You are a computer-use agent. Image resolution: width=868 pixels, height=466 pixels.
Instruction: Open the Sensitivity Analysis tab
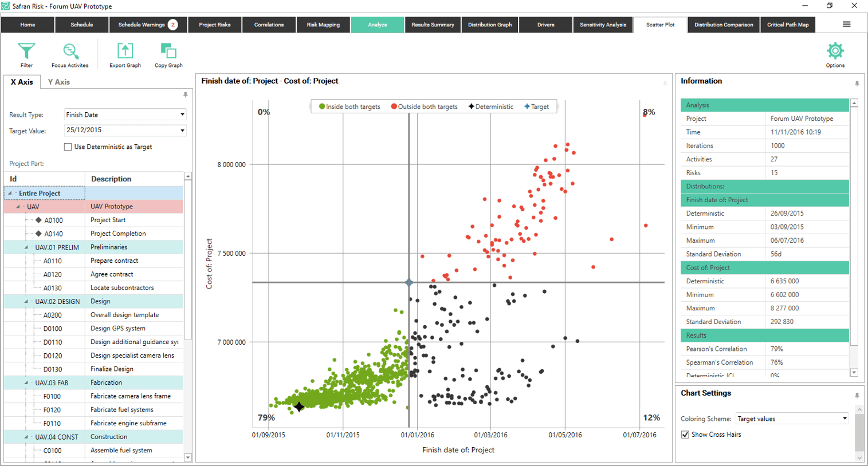[x=603, y=25]
